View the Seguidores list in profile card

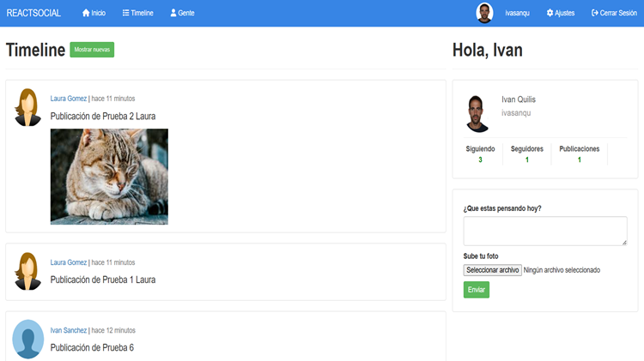point(526,153)
